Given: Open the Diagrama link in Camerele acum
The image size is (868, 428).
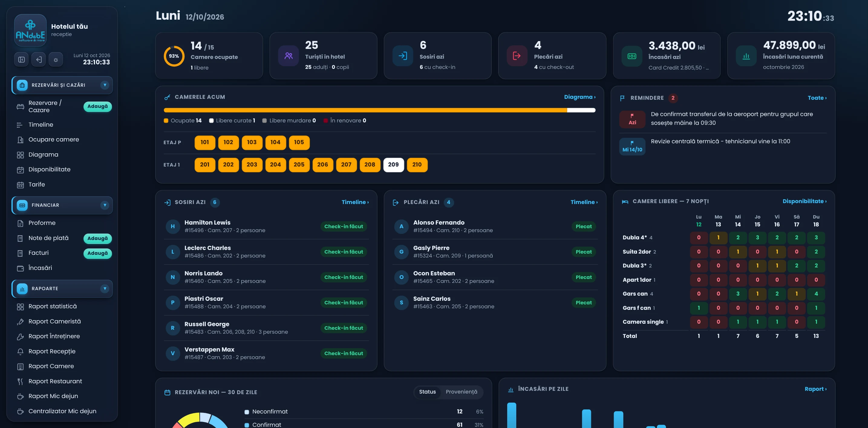Looking at the screenshot, I should coord(579,97).
